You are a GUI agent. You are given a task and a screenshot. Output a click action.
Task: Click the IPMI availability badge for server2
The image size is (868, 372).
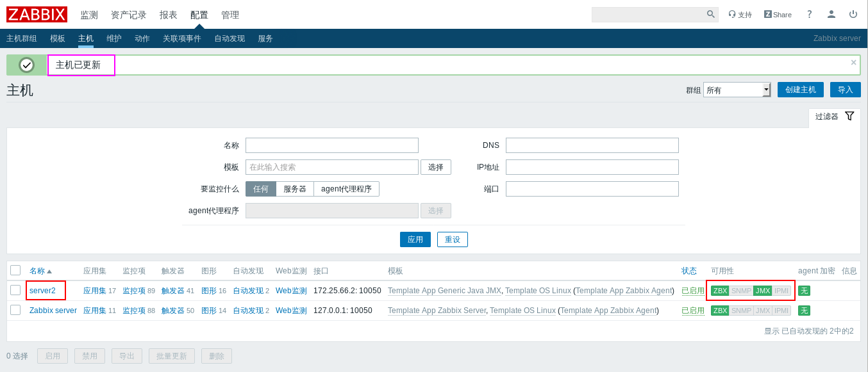click(781, 291)
